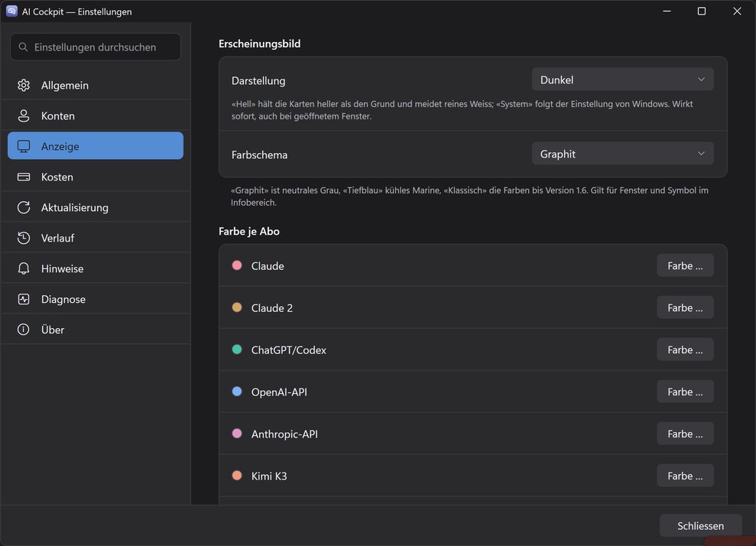The width and height of the screenshot is (756, 546).
Task: Switch to the Verlauf settings page
Action: (x=96, y=238)
